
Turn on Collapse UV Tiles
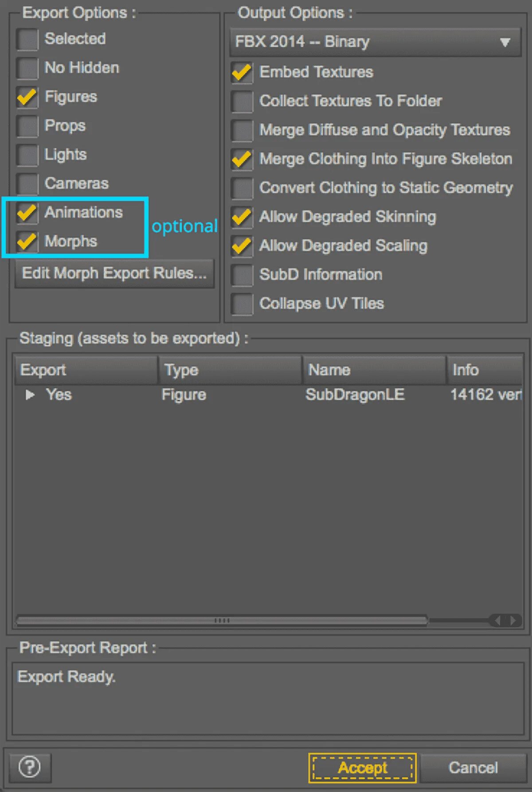pyautogui.click(x=242, y=304)
